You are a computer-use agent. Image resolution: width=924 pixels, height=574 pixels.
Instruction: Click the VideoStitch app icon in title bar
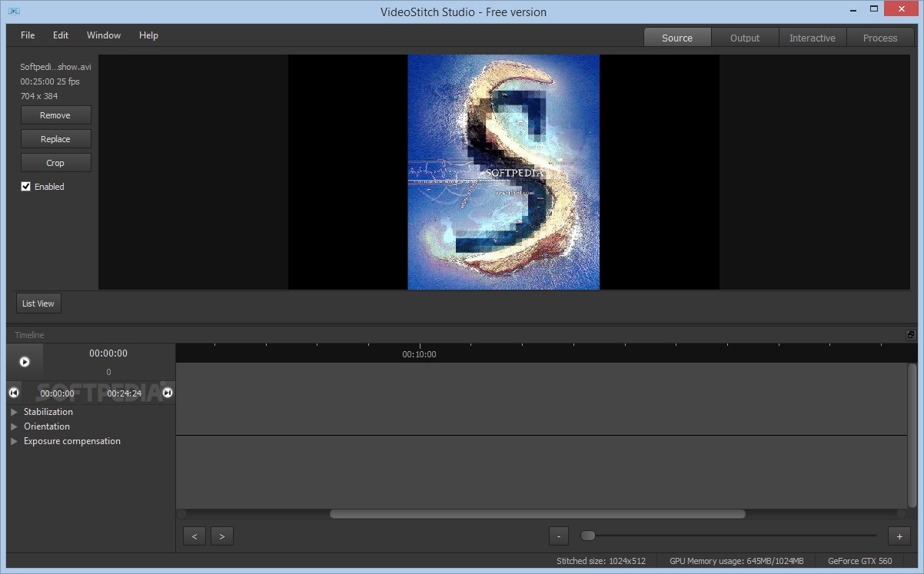pos(14,12)
